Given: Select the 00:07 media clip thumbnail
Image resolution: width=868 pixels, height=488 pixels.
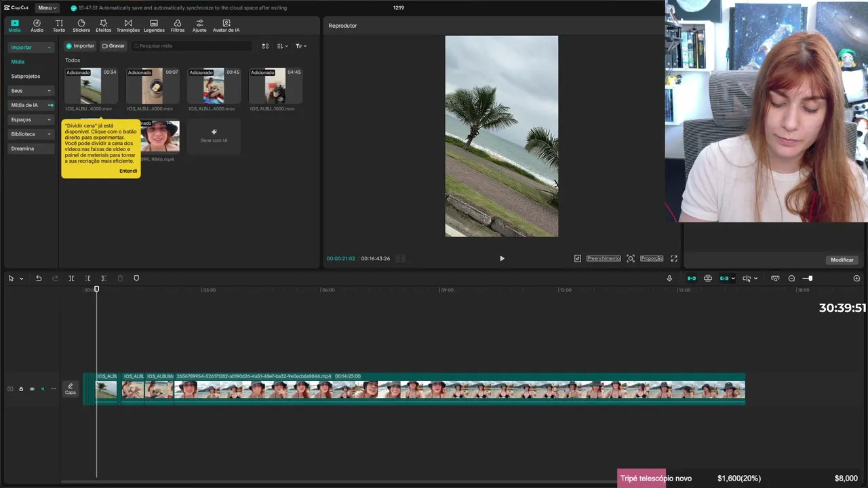Looking at the screenshot, I should pos(153,86).
